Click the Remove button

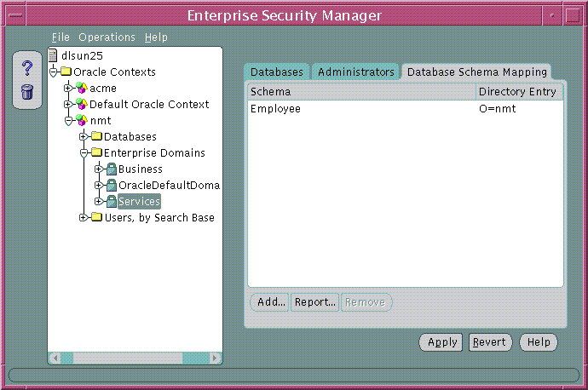click(x=366, y=302)
